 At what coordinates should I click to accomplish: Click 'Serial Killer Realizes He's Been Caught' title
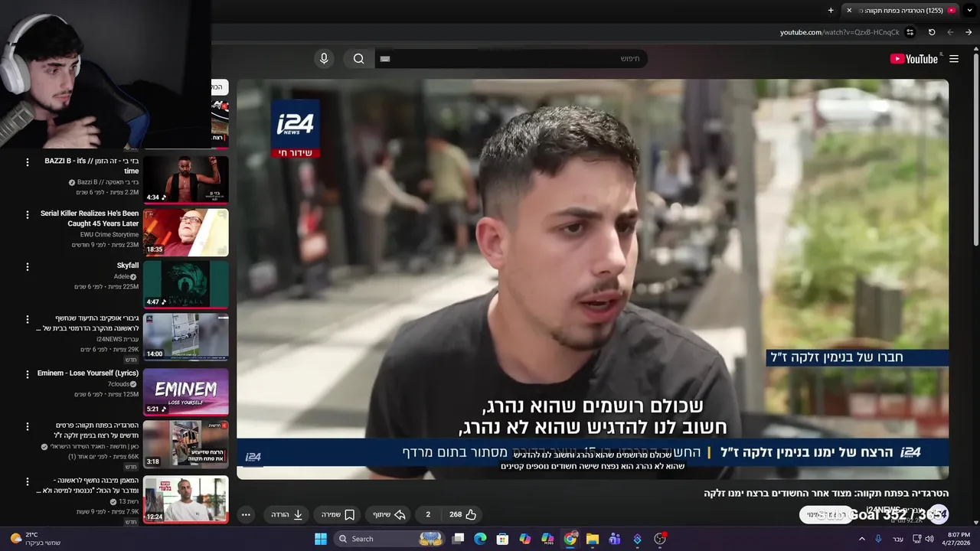(90, 219)
